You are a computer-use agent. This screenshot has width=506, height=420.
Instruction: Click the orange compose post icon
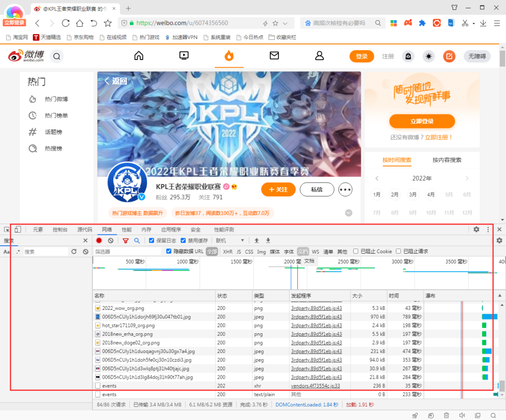click(449, 57)
